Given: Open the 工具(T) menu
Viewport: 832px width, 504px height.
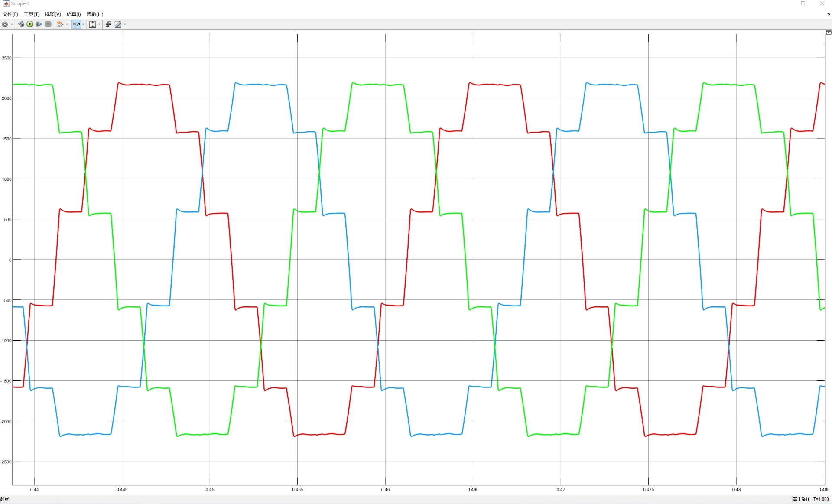Looking at the screenshot, I should [32, 14].
